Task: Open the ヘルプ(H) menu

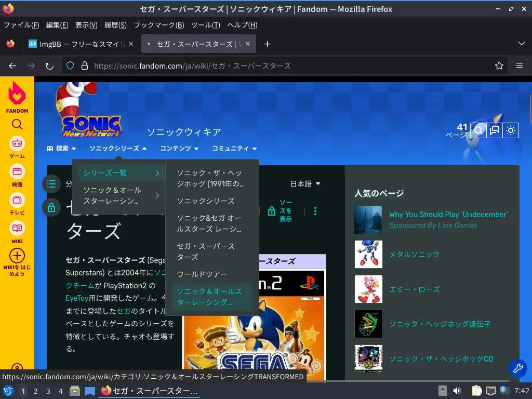Action: click(242, 25)
